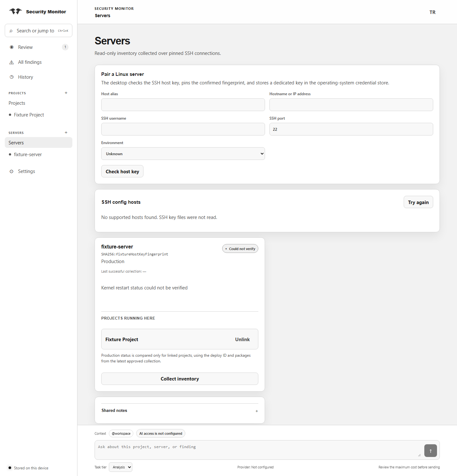Click the SHA256:fixtureHostKeyFingerprint text
Screen dimensions: 457x476
135,254
